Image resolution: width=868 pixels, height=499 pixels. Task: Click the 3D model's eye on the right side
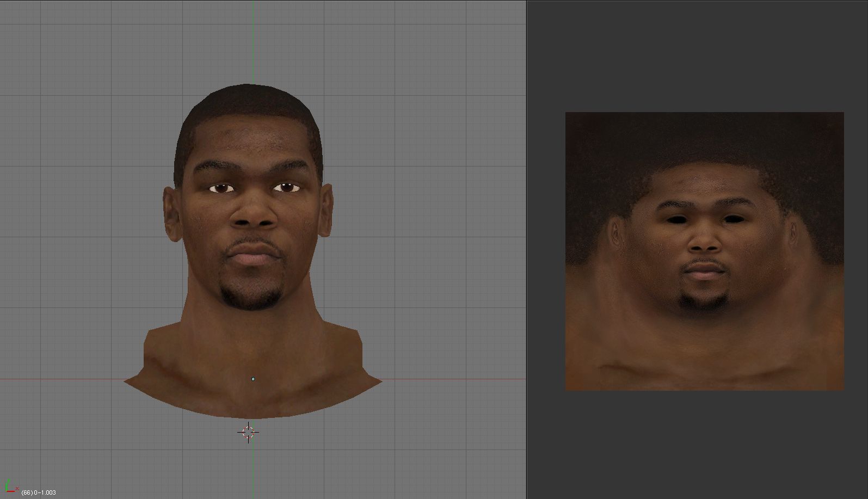coord(286,188)
